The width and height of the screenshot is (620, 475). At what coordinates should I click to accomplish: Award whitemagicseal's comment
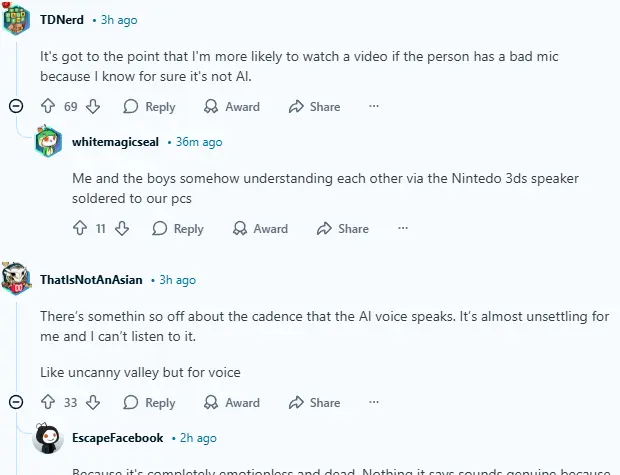(x=260, y=228)
